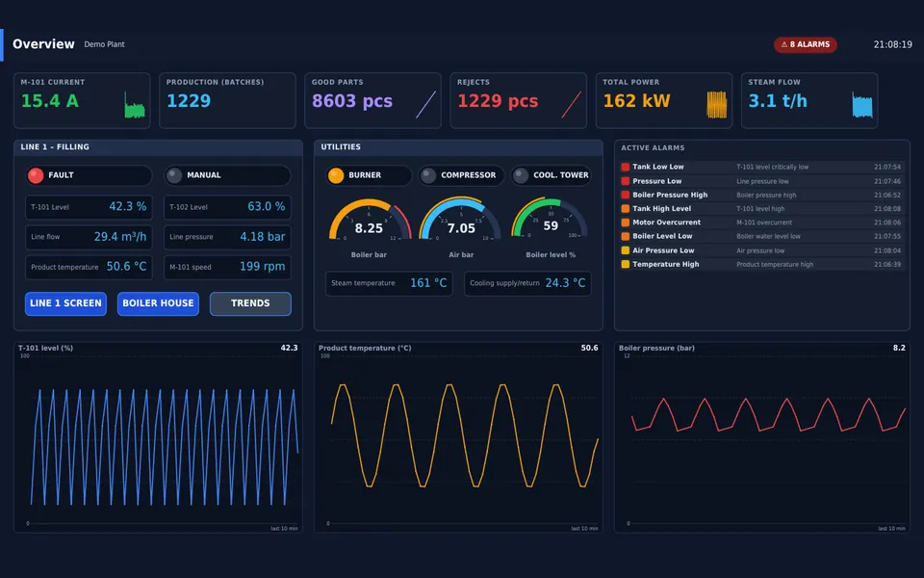Select the Cooling supply/return 24.3 °C field

(x=527, y=283)
